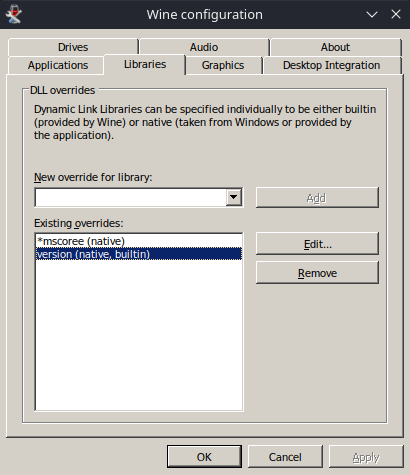The width and height of the screenshot is (410, 475).
Task: Select the Libraries tab
Action: [145, 64]
